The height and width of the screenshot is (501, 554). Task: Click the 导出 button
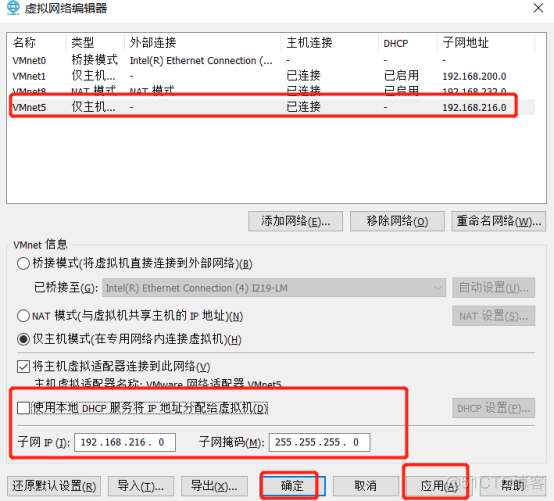[x=214, y=486]
